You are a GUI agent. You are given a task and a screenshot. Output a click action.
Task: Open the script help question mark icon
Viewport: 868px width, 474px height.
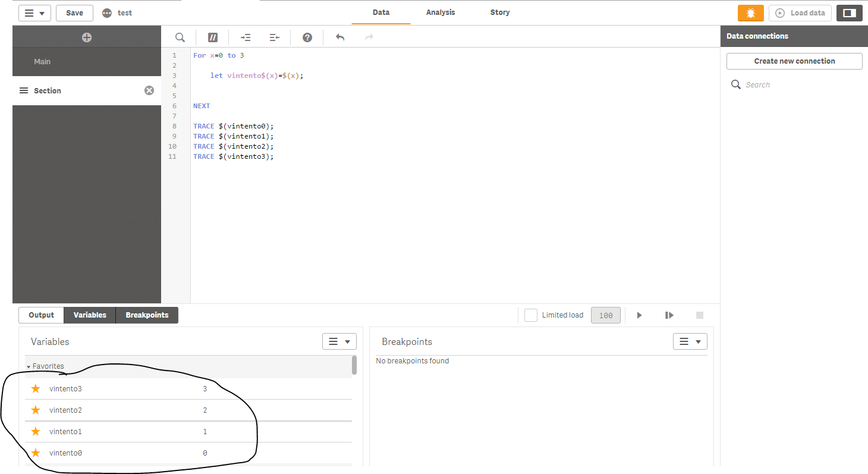pyautogui.click(x=307, y=37)
